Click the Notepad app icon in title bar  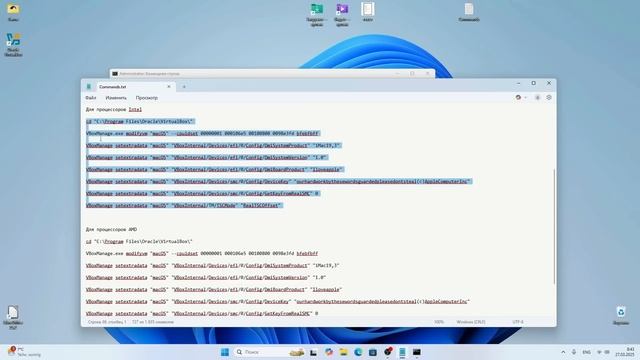89,87
